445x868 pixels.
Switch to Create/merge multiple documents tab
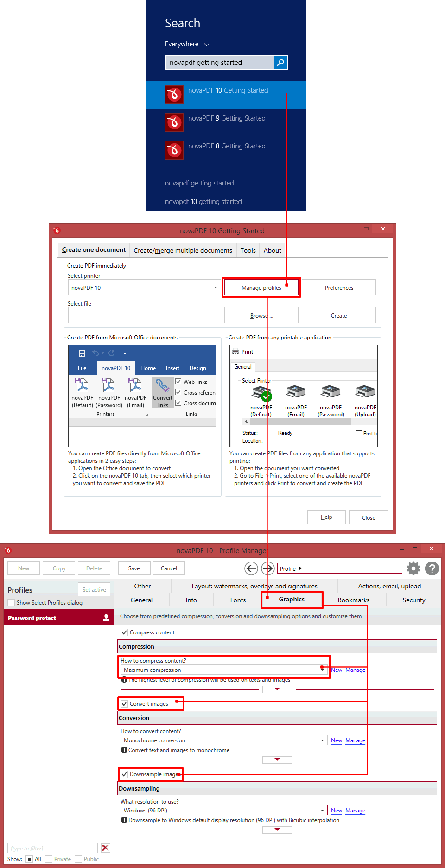183,250
